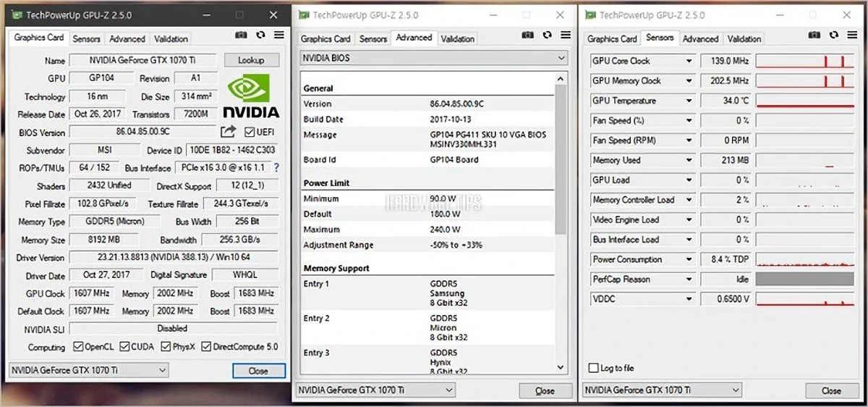868x407 pixels.
Task: Open GPU Temperature sensor dropdown arrow
Action: tap(689, 101)
